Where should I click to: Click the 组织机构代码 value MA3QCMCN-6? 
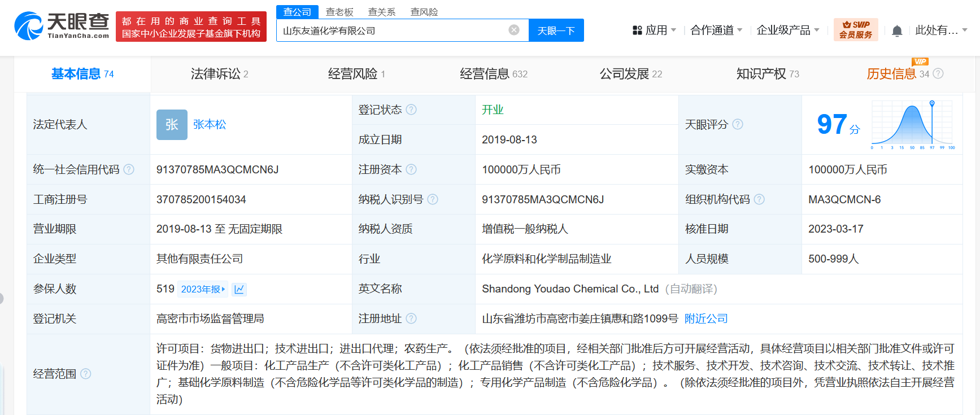point(844,199)
